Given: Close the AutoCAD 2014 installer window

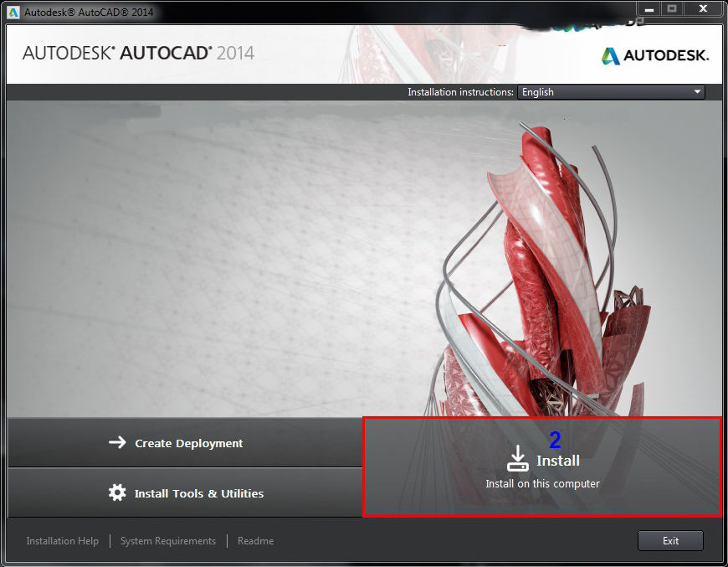Looking at the screenshot, I should [703, 9].
